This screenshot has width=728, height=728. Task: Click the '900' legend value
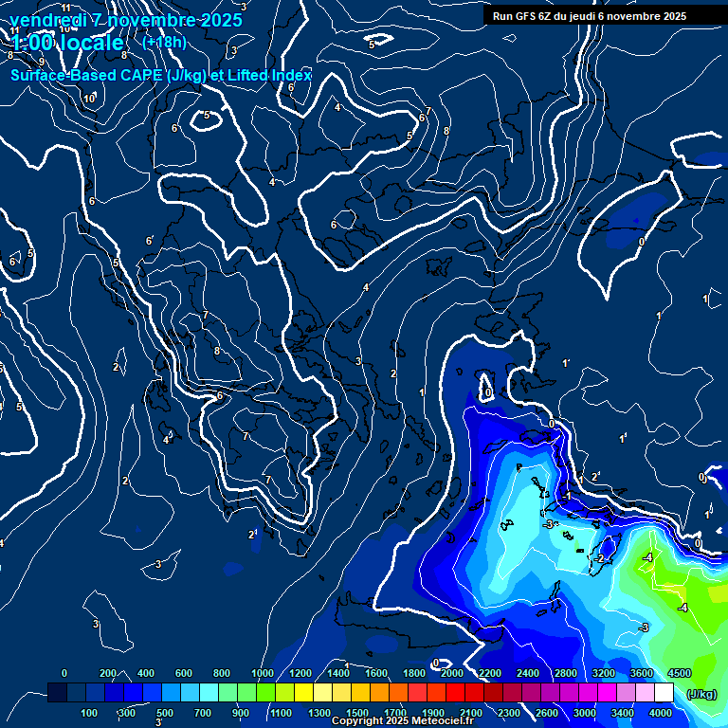(240, 713)
